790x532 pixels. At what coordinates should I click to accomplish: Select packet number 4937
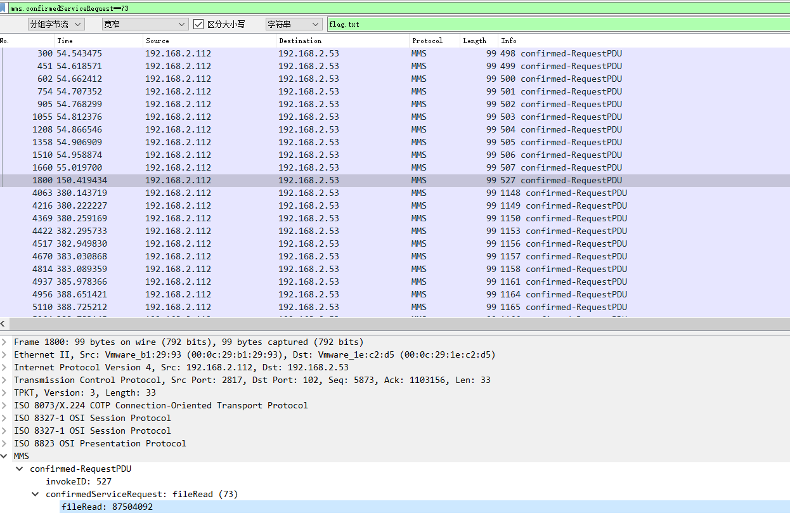pyautogui.click(x=395, y=282)
